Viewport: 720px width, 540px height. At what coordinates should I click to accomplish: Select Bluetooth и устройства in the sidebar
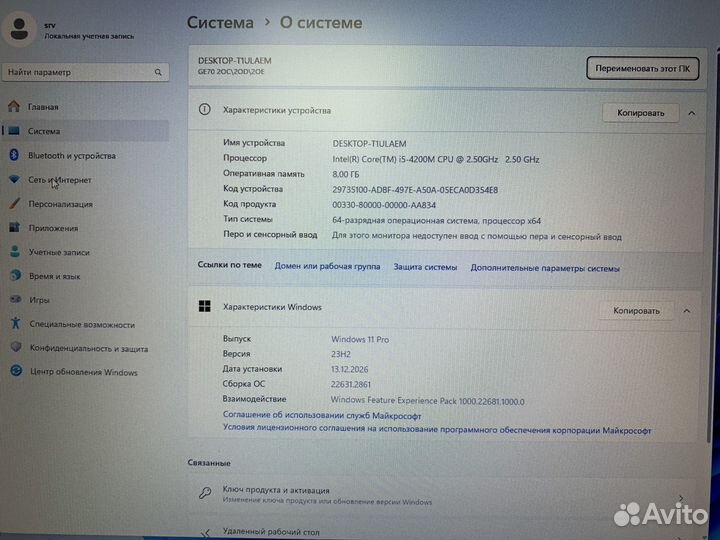pos(72,156)
